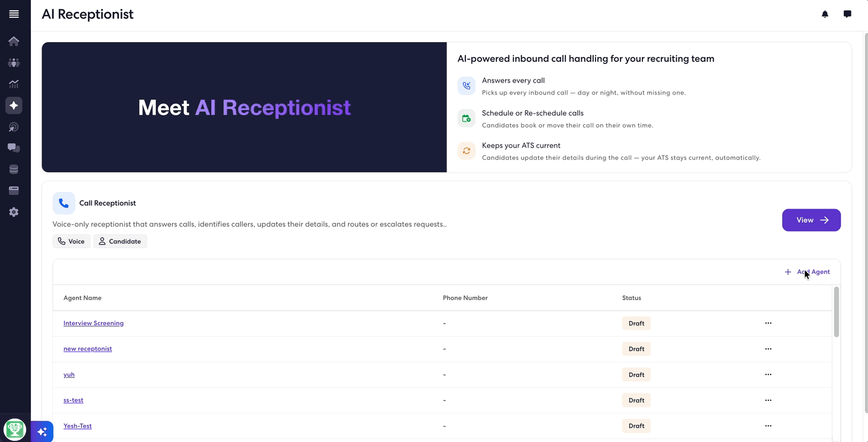Click Add Agent
Screen dimensions: 868x442
[x=807, y=271]
